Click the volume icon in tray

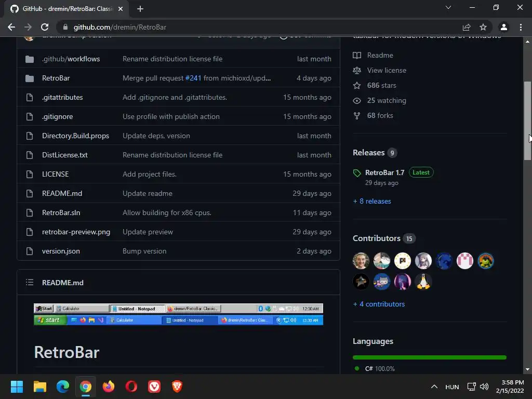point(484,387)
